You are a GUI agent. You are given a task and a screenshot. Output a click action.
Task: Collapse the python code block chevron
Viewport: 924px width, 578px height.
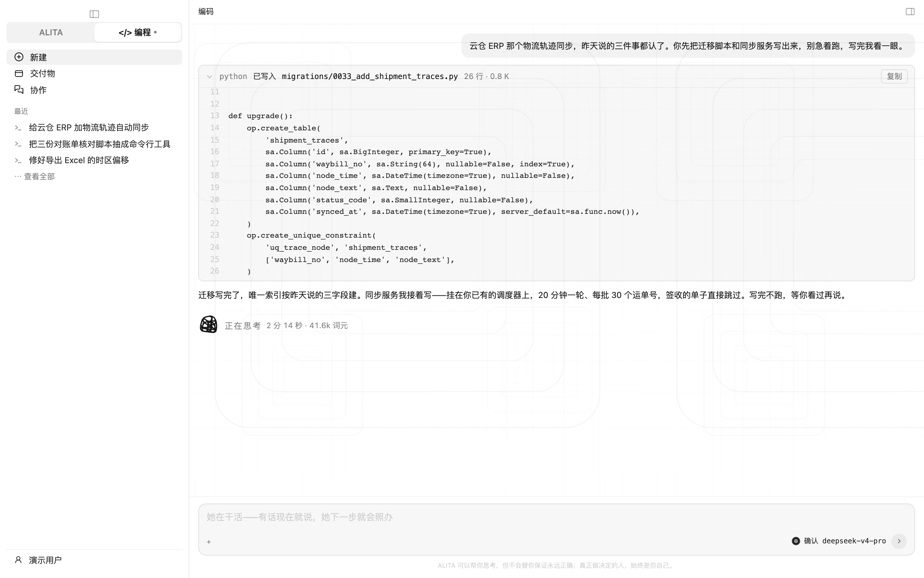[x=209, y=76]
